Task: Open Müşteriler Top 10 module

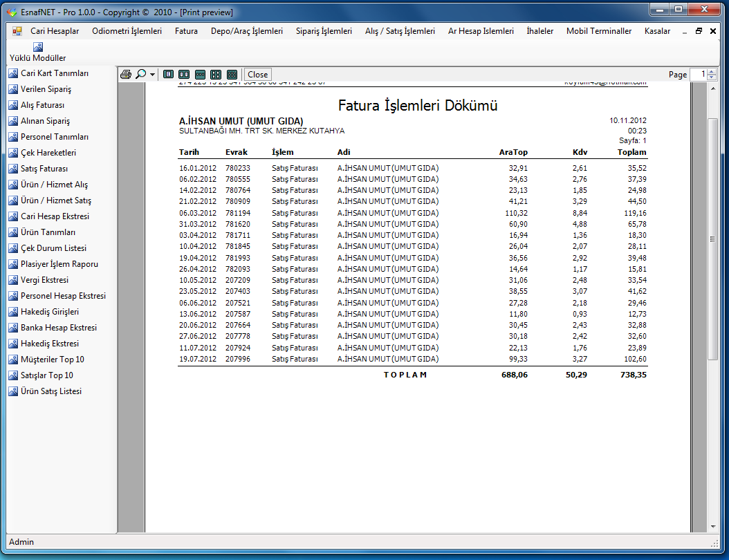Action: tap(46, 360)
